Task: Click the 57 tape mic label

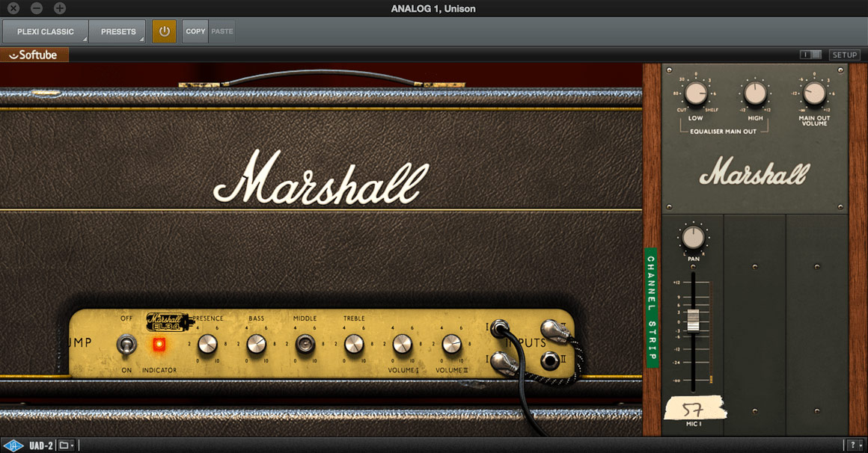Action: (694, 409)
